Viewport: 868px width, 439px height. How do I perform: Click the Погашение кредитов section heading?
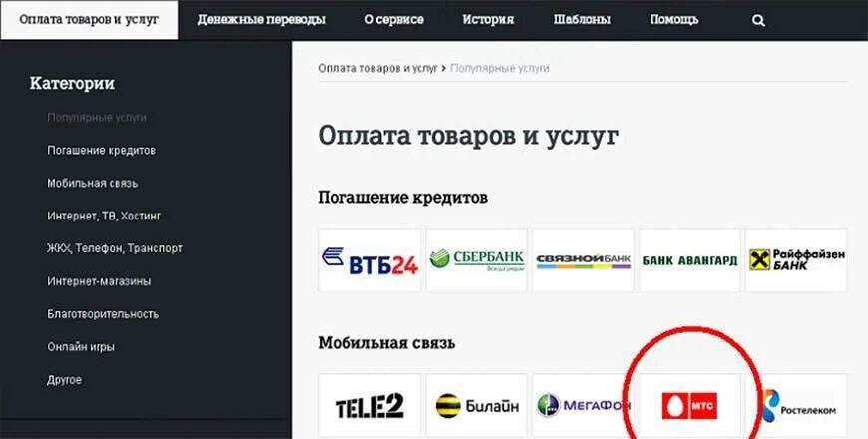[403, 198]
